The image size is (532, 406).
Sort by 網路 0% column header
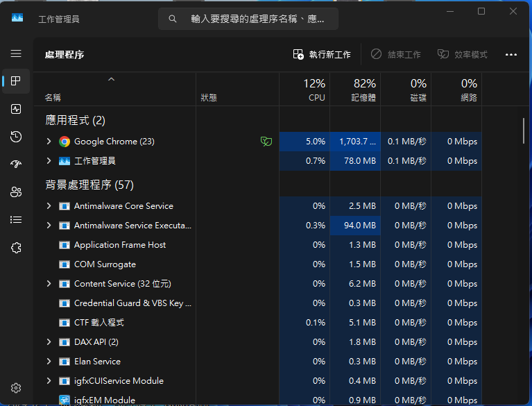tap(456, 90)
